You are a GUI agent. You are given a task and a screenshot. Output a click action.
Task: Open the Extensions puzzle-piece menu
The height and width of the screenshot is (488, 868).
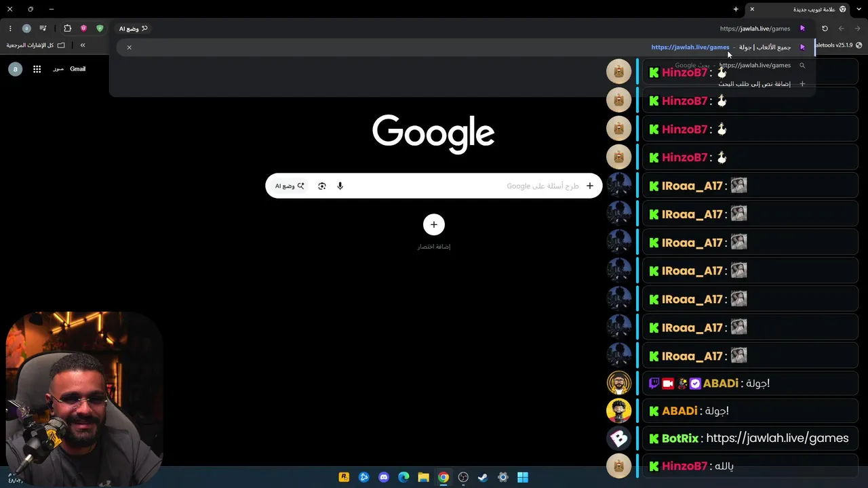(x=67, y=28)
